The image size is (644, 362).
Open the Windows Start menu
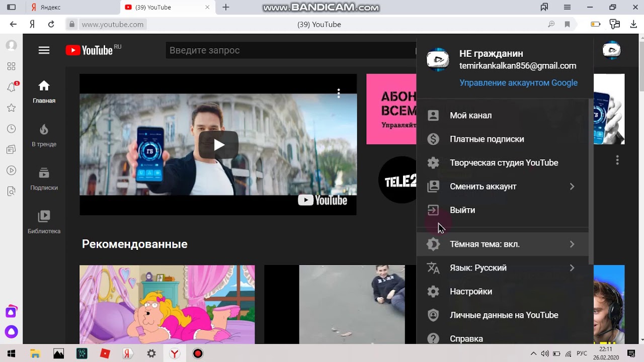click(x=11, y=353)
